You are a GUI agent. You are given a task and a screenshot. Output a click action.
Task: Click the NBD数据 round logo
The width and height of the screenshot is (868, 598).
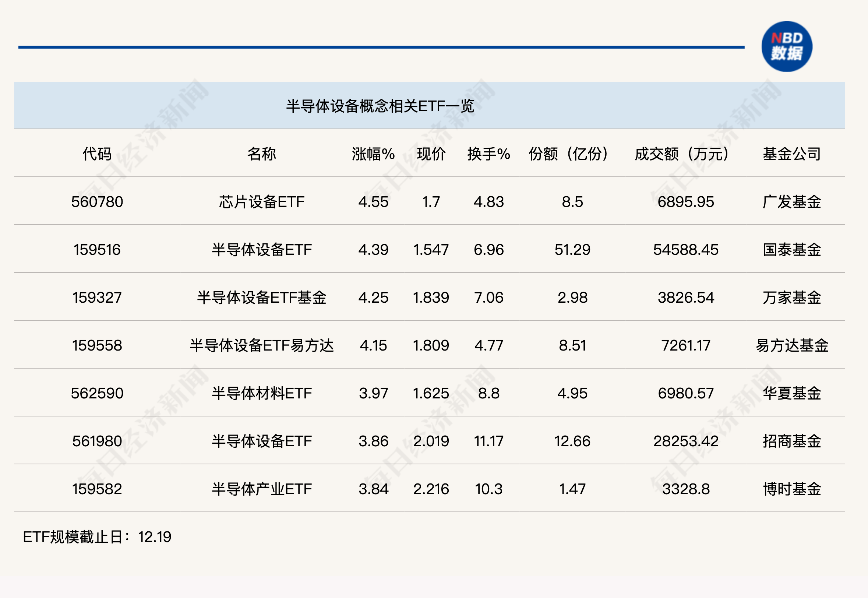786,46
